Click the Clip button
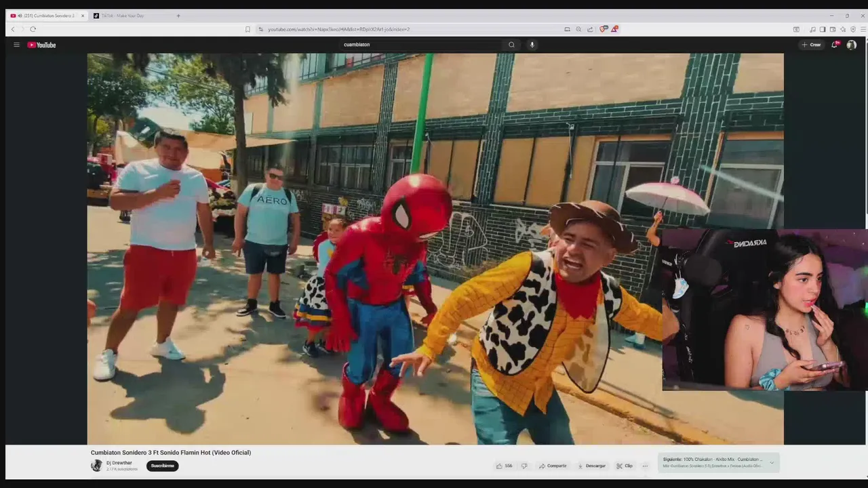The width and height of the screenshot is (868, 488). click(625, 466)
